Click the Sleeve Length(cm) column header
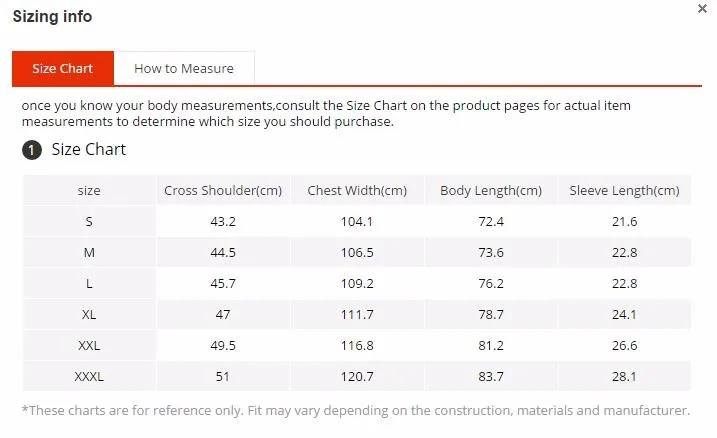The width and height of the screenshot is (717, 438). coord(625,191)
